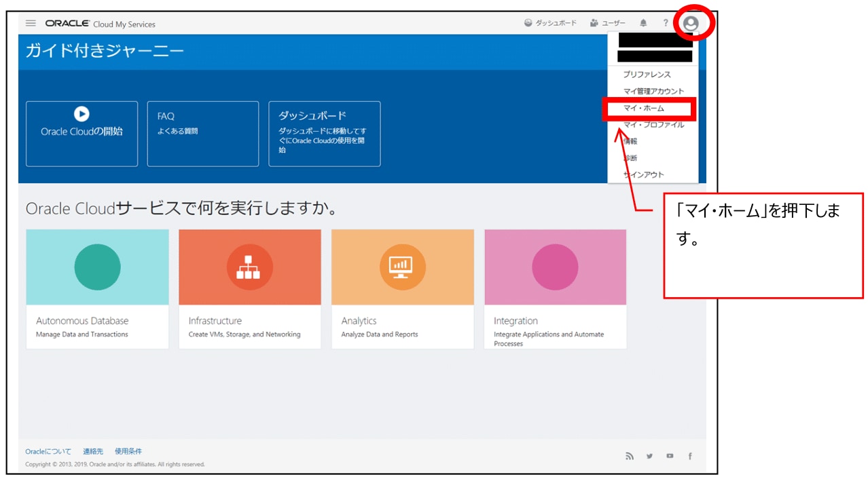This screenshot has width=868, height=477.
Task: Open the FAQ よくある質問 card
Action: 203,134
